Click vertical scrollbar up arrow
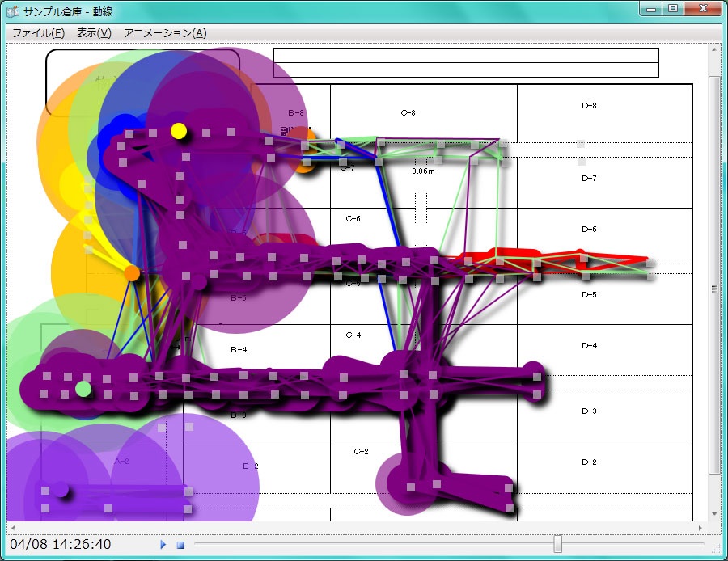 coord(713,50)
